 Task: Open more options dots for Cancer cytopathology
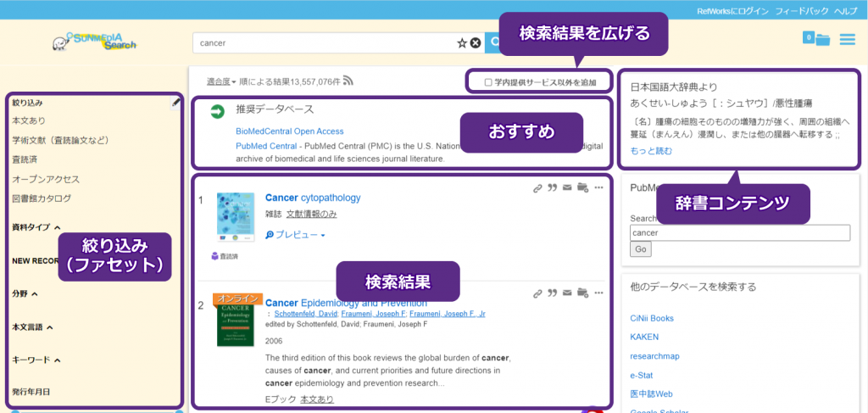(x=598, y=188)
